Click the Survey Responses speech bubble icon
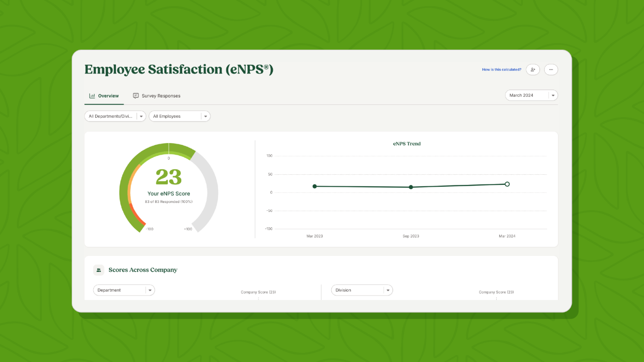 click(136, 96)
